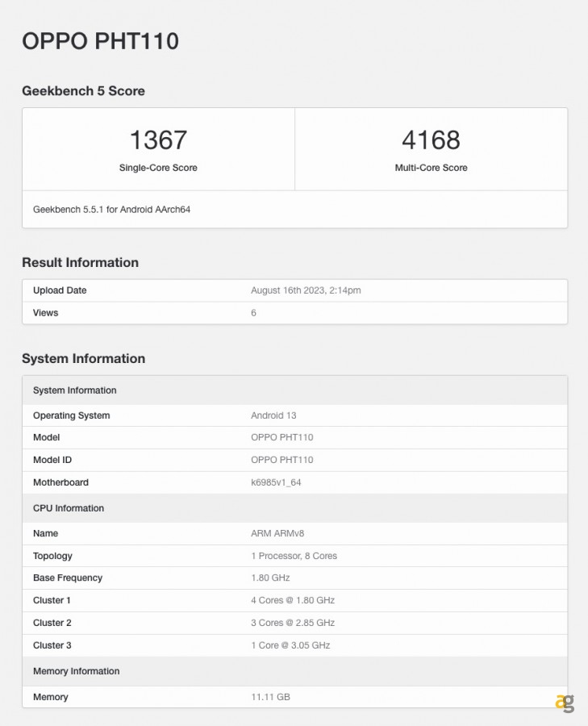Select the Multi-Core Score value 4168
The height and width of the screenshot is (726, 588).
(x=431, y=140)
